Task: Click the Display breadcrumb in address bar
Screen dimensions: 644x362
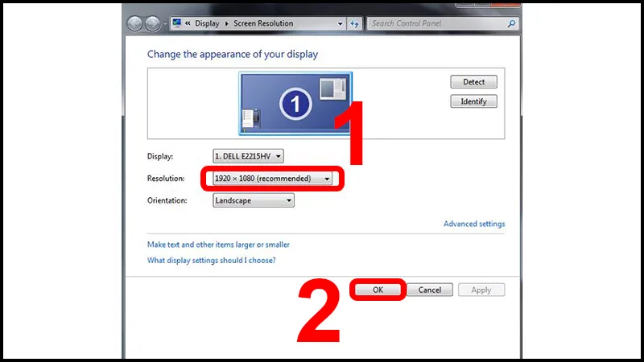Action: coord(207,24)
